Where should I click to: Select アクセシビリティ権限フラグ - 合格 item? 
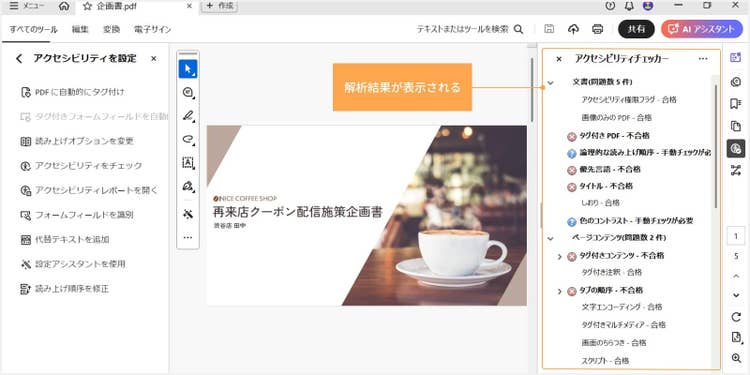[x=629, y=100]
